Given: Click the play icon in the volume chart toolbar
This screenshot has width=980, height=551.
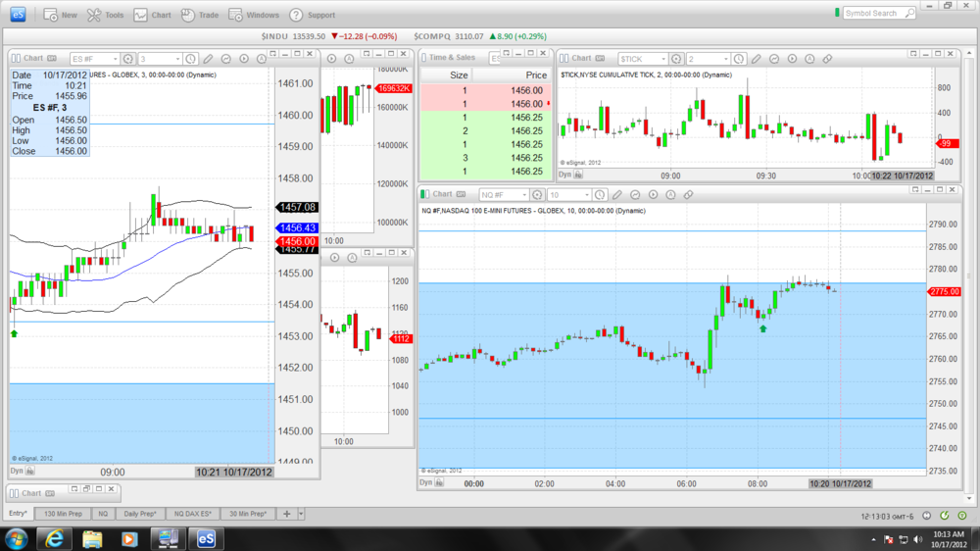Looking at the screenshot, I should click(x=332, y=59).
